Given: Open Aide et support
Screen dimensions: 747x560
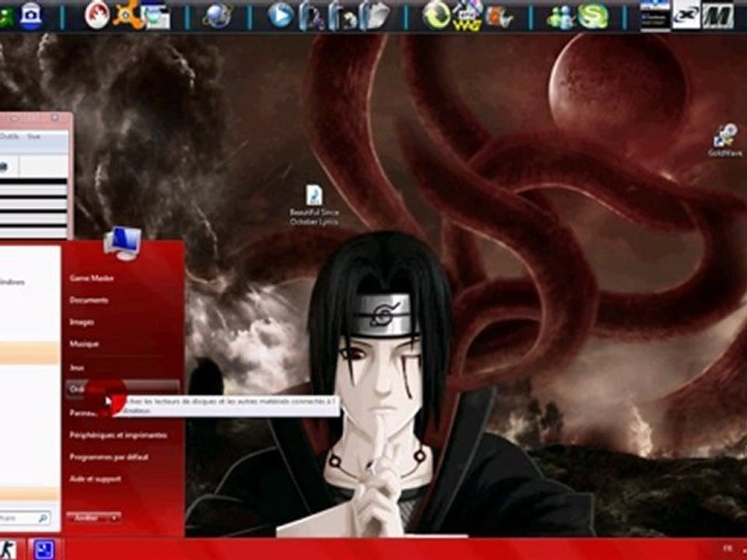Looking at the screenshot, I should 95,479.
